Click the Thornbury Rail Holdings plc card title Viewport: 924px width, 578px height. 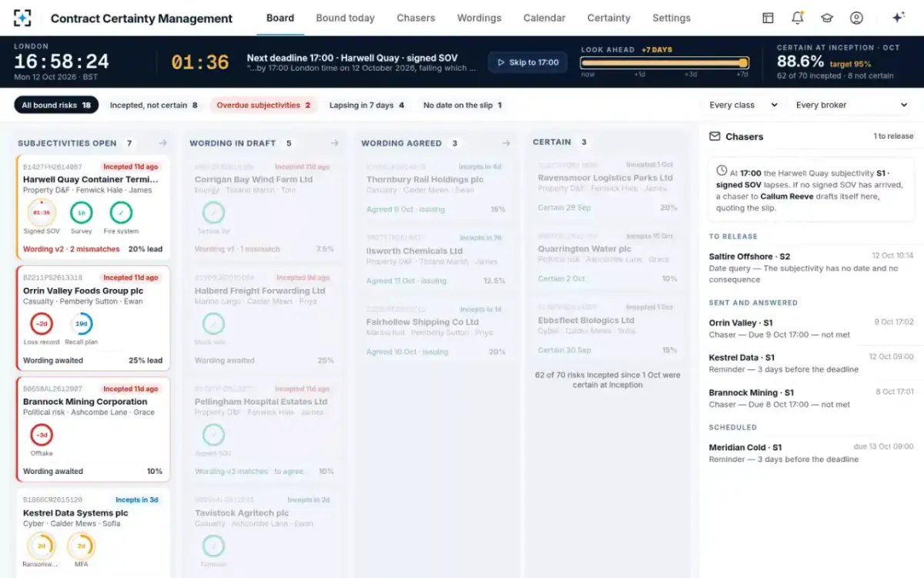point(425,180)
